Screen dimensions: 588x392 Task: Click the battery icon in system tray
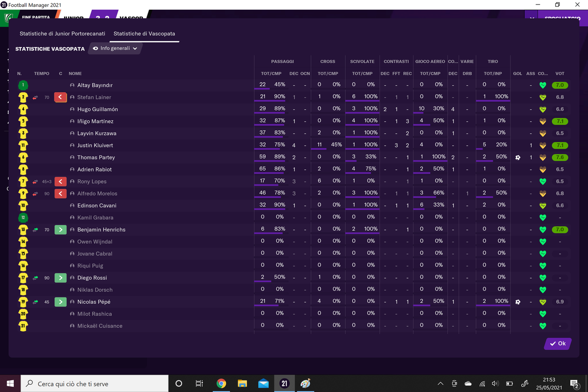point(509,384)
